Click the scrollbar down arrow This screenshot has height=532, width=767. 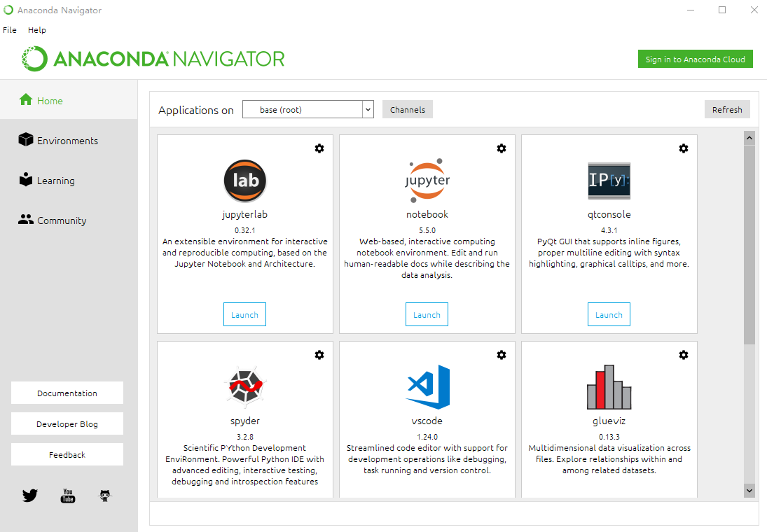[749, 490]
